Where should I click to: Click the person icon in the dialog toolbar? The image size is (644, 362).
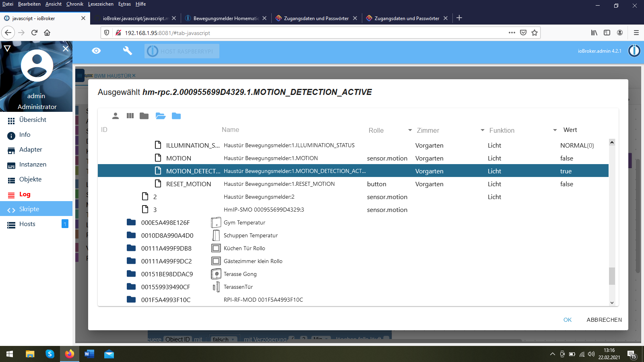(x=116, y=116)
